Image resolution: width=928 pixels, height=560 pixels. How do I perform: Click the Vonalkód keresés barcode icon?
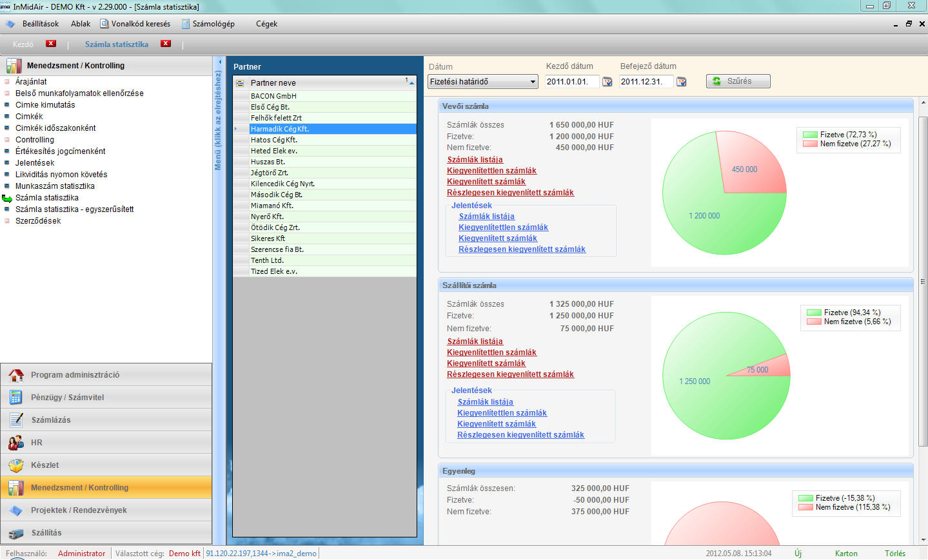click(x=104, y=24)
